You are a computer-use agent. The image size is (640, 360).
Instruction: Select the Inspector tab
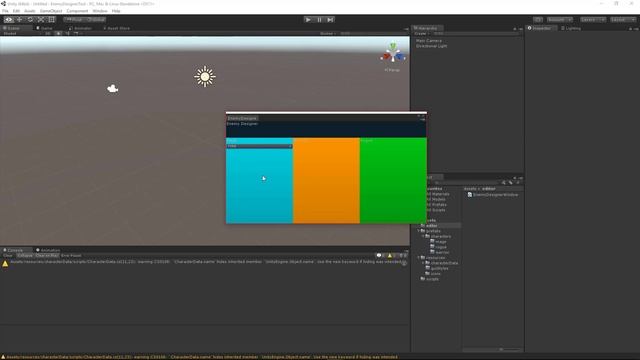click(x=540, y=28)
